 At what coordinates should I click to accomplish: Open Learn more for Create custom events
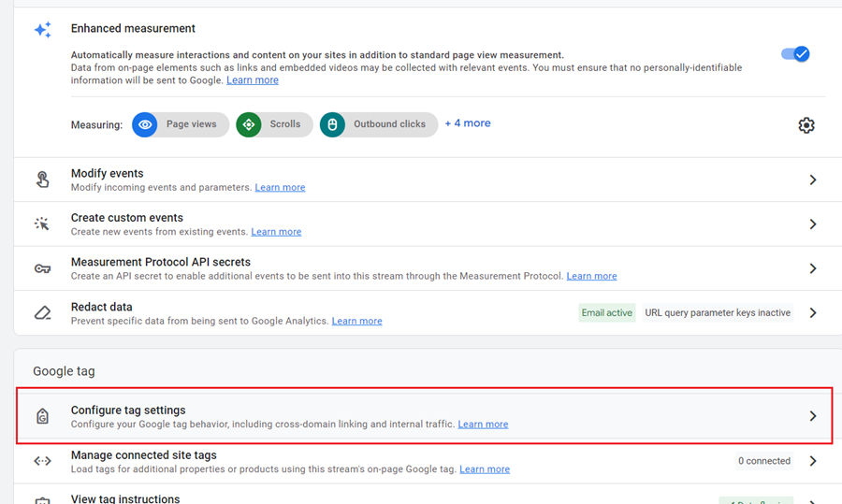click(x=276, y=232)
